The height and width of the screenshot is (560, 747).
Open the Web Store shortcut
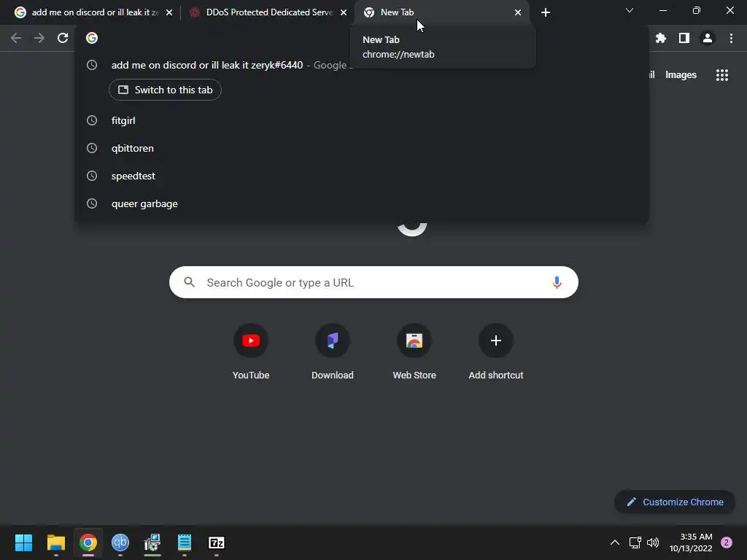pyautogui.click(x=414, y=351)
